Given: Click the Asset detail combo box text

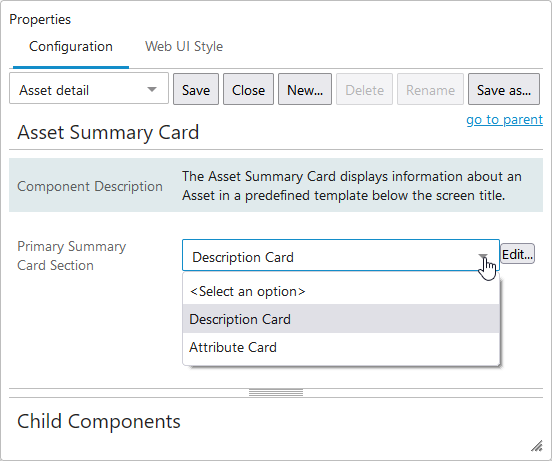Looking at the screenshot, I should click(54, 90).
